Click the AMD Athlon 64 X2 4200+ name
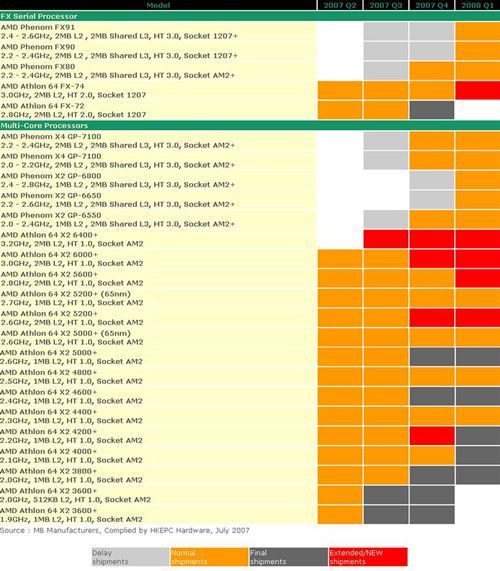500x571 pixels. [x=49, y=432]
